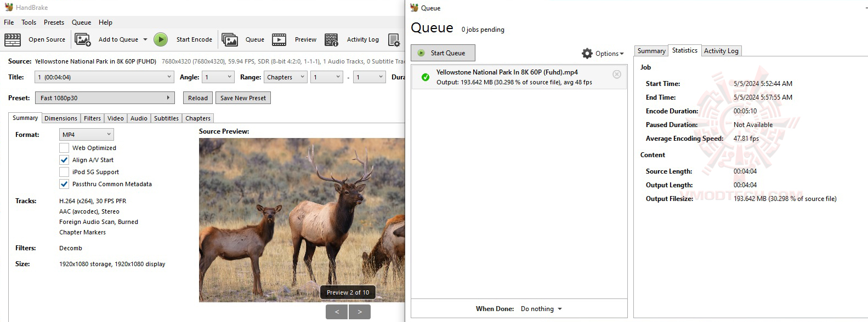868x322 pixels.
Task: Click the Start Queue button
Action: pos(443,53)
